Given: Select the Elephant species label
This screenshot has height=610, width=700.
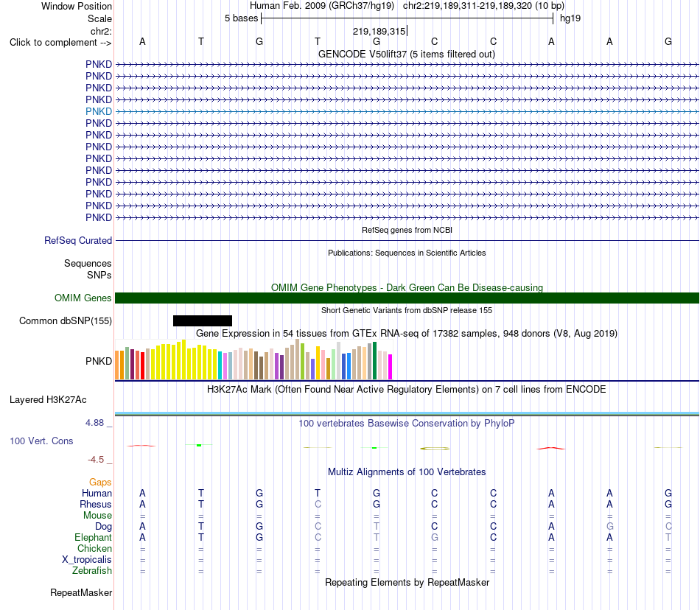Looking at the screenshot, I should 93,537.
